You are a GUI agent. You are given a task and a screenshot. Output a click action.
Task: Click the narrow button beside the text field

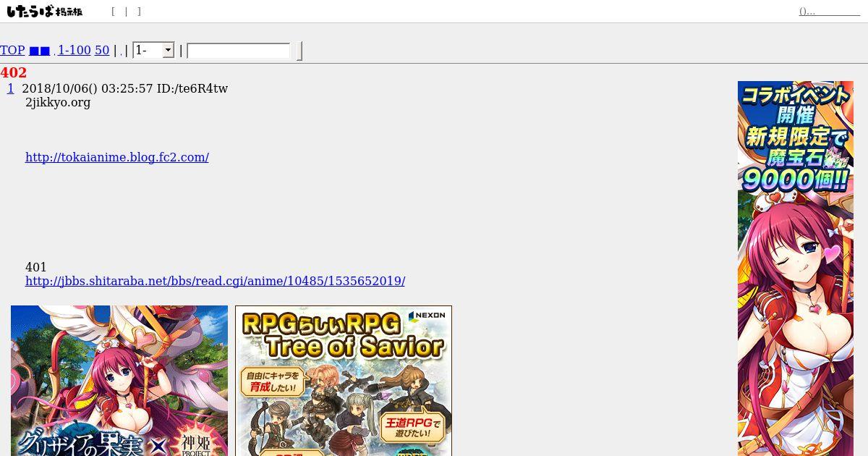(x=299, y=51)
